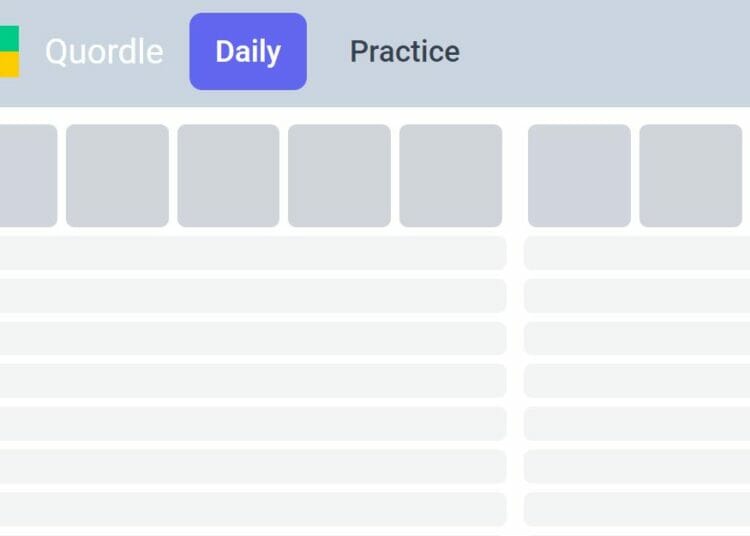This screenshot has height=536, width=750.
Task: Select the fourth letter tile, left board
Action: pyautogui.click(x=339, y=175)
